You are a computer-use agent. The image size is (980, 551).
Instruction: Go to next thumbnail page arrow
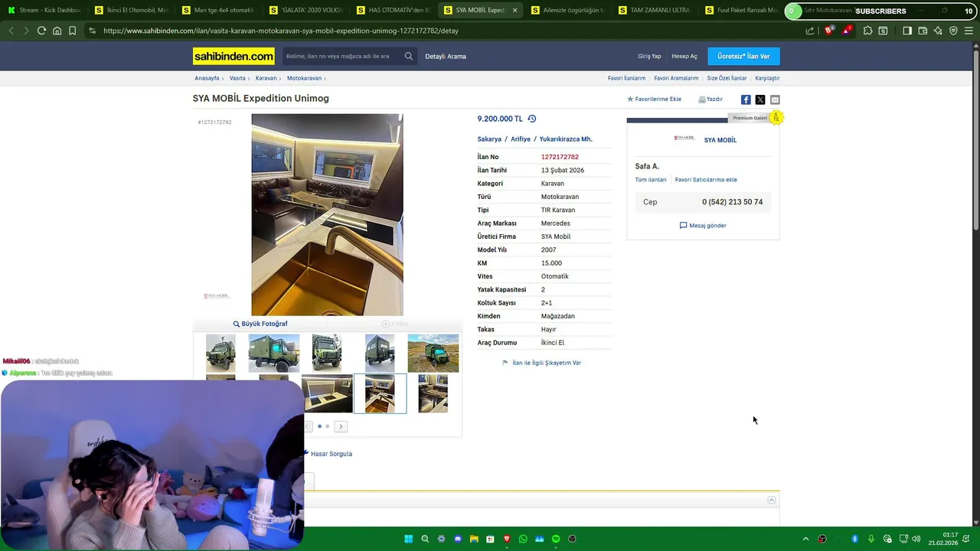coord(341,426)
